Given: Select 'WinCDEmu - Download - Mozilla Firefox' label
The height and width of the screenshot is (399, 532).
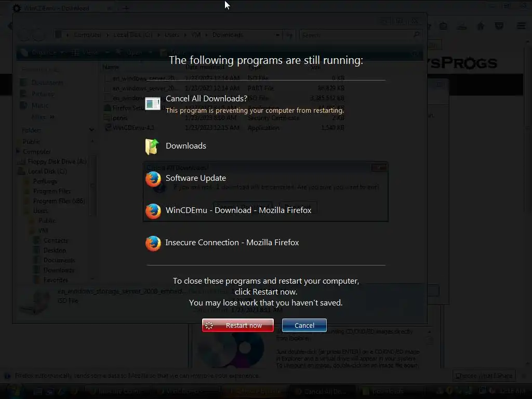Looking at the screenshot, I should pyautogui.click(x=238, y=210).
